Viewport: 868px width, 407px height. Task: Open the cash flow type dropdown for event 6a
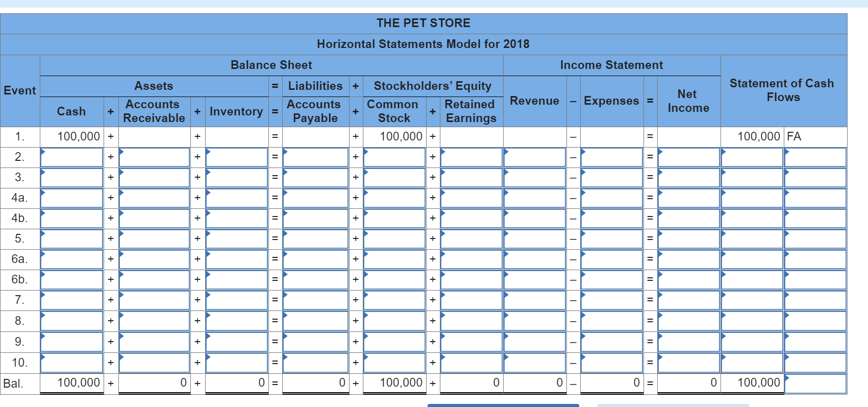tap(815, 259)
